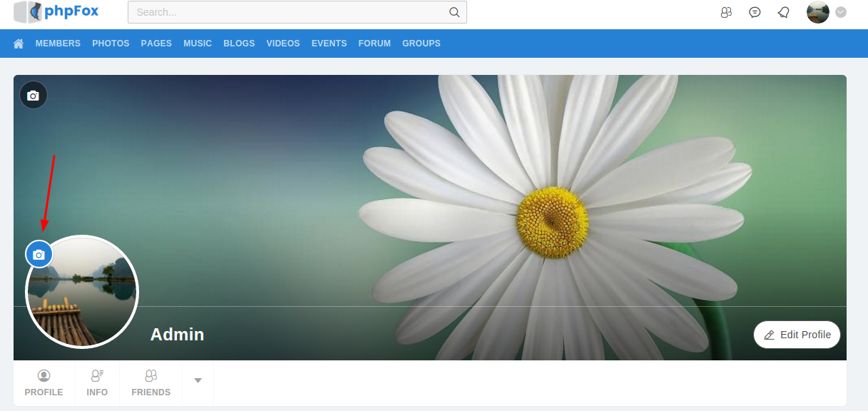Click the Admin profile name

point(177,335)
